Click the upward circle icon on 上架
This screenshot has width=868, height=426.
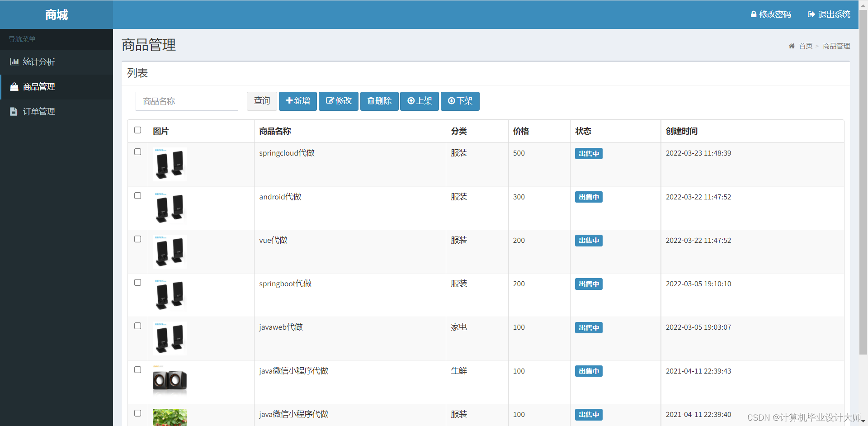pos(410,101)
